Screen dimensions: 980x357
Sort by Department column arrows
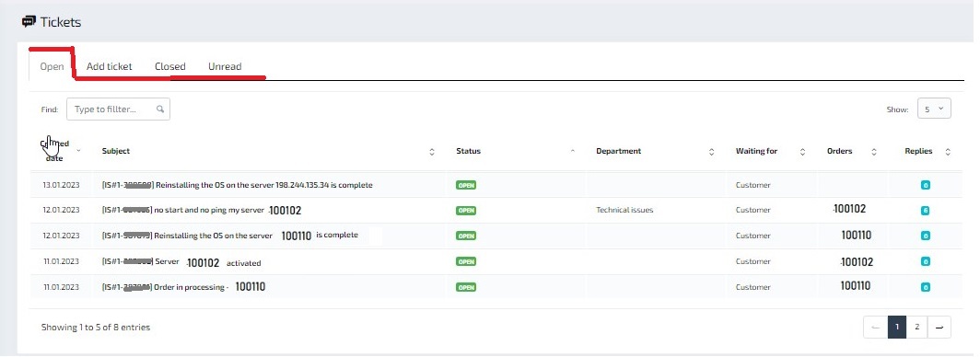712,152
